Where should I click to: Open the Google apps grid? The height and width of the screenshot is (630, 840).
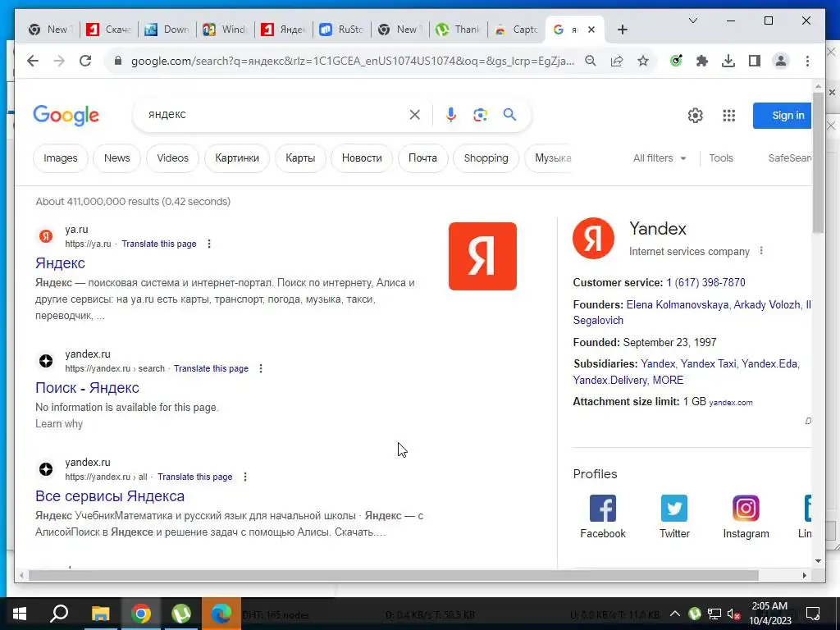(728, 115)
